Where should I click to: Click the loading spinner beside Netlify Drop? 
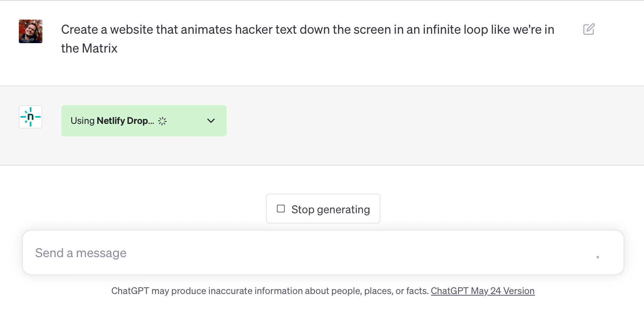click(x=162, y=121)
